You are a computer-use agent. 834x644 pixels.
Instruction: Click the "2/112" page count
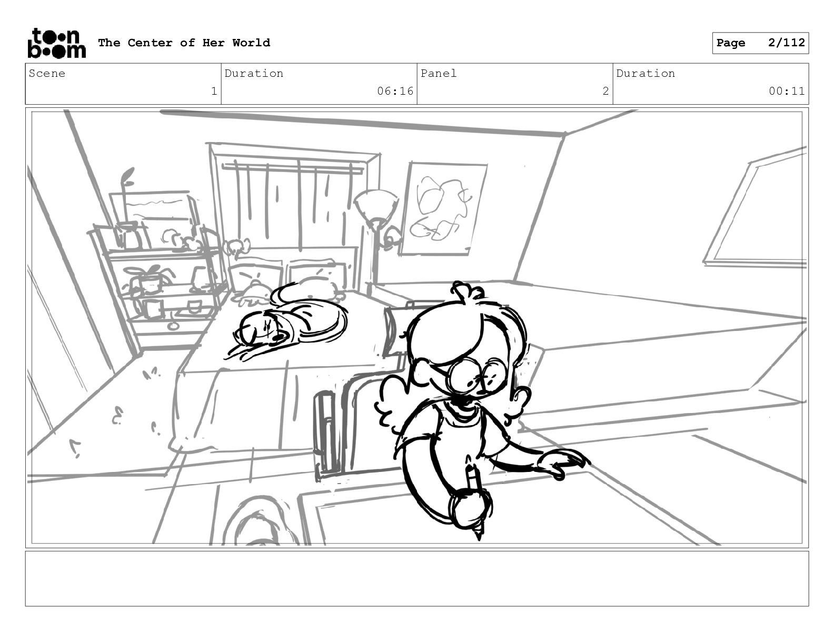click(x=786, y=43)
